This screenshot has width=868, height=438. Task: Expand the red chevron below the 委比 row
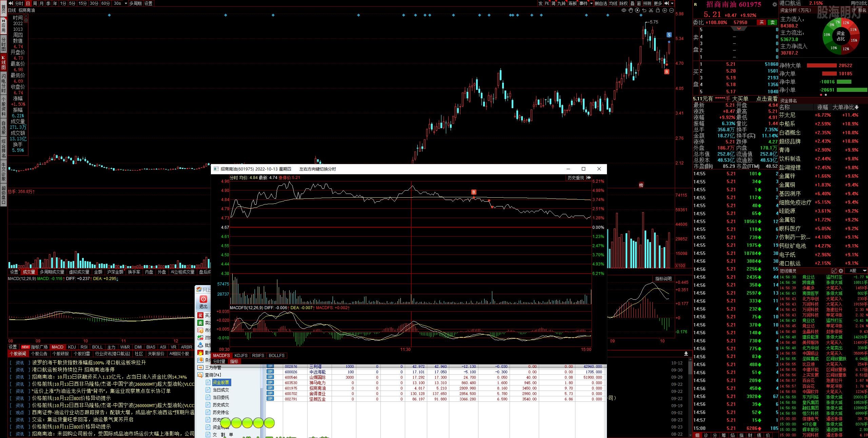[739, 28]
